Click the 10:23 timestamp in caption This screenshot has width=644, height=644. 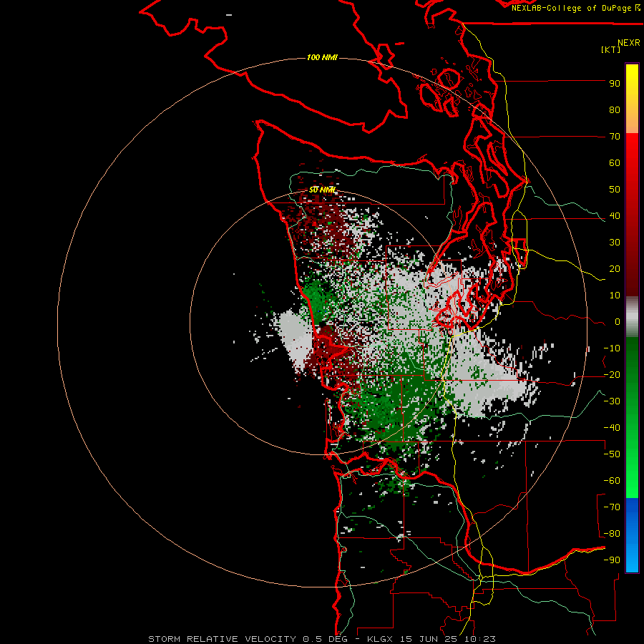pyautogui.click(x=479, y=639)
